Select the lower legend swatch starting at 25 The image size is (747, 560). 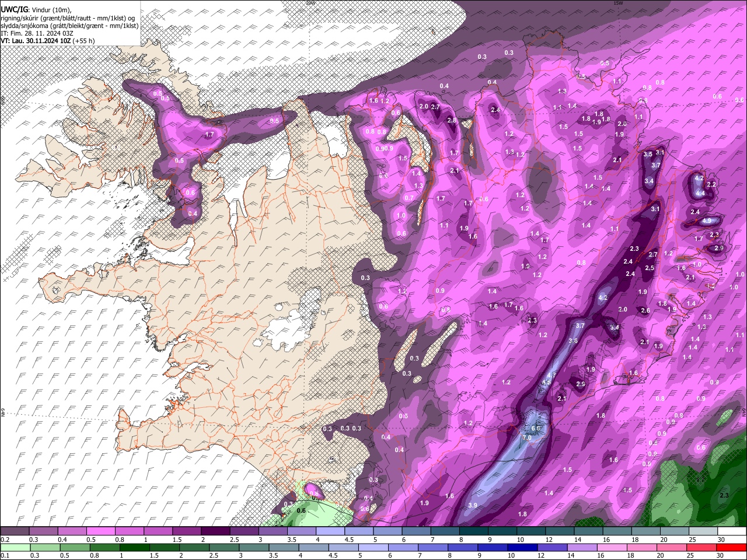coord(701,548)
